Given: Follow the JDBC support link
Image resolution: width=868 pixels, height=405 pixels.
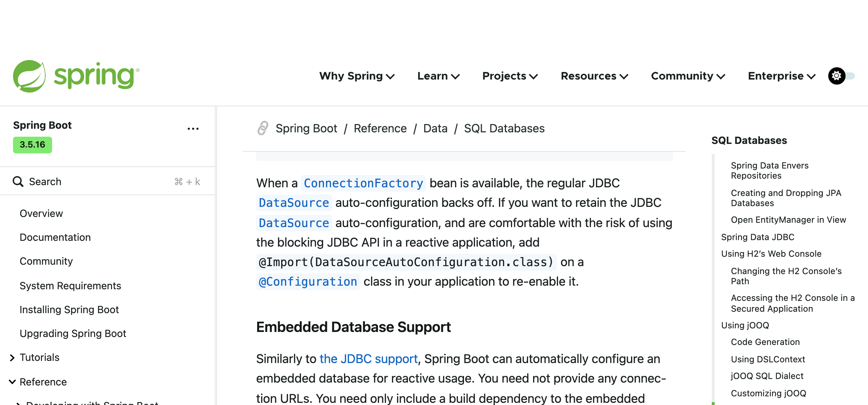Looking at the screenshot, I should pyautogui.click(x=369, y=359).
